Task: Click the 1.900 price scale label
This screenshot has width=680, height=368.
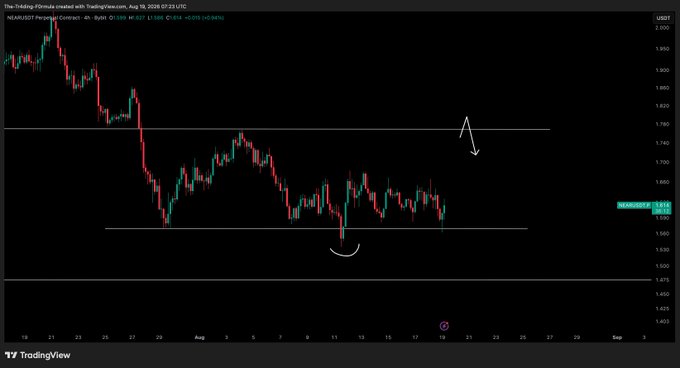Action: pyautogui.click(x=662, y=70)
